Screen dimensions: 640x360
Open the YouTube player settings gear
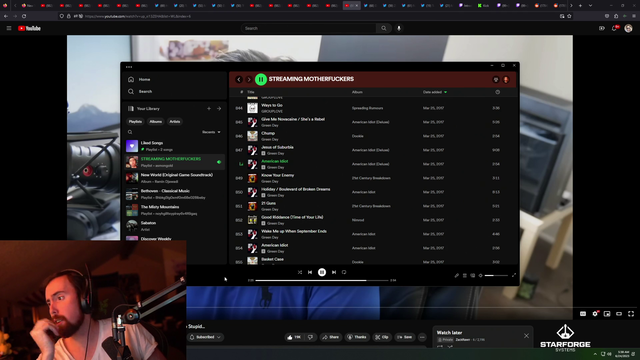(595, 313)
